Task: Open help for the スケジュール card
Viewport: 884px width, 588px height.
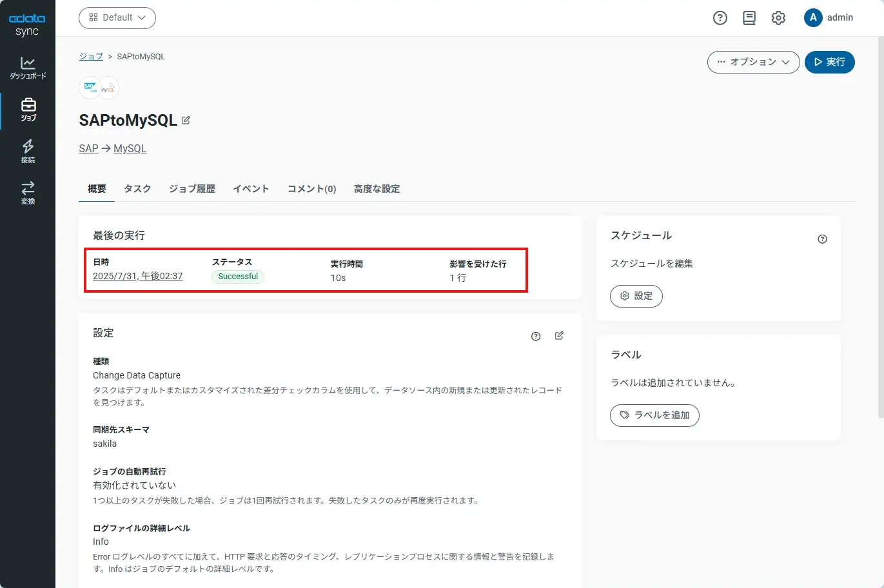Action: click(x=822, y=239)
